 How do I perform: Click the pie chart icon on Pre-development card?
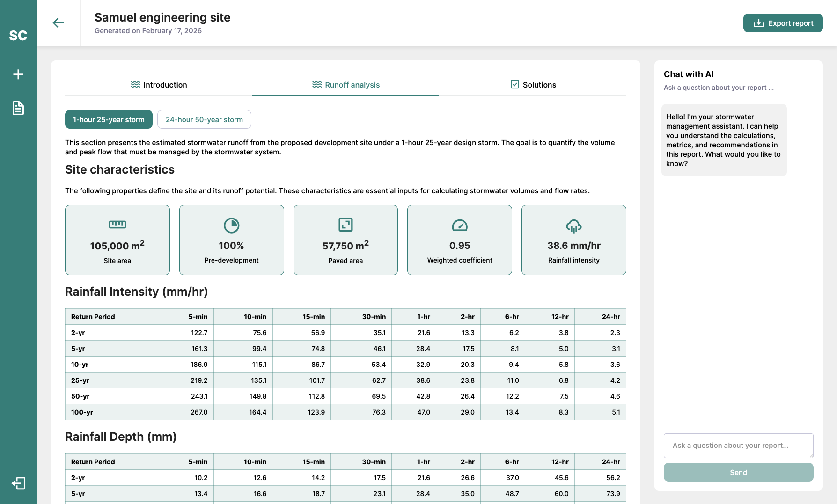point(231,225)
